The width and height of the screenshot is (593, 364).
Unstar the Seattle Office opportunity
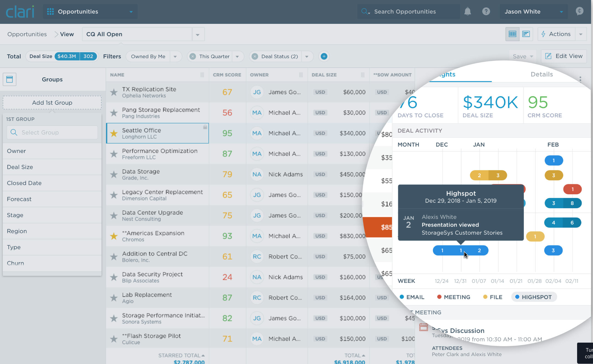click(x=114, y=133)
